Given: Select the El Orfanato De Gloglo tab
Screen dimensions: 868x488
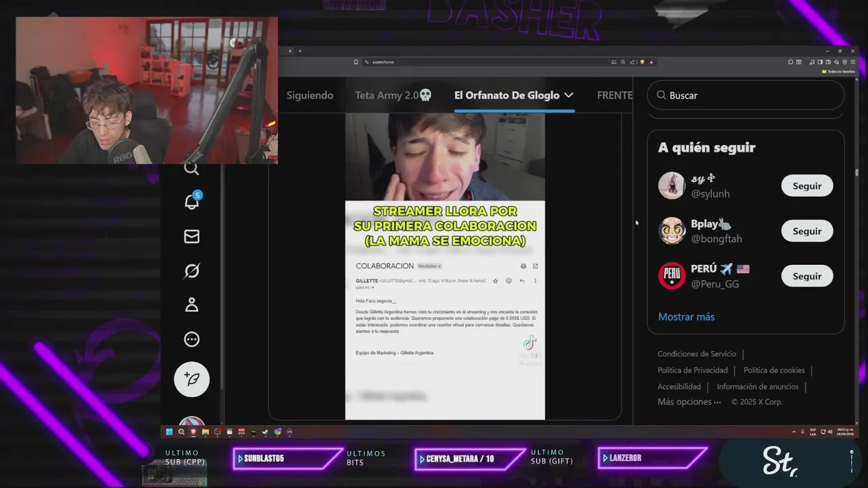Looking at the screenshot, I should coord(507,96).
